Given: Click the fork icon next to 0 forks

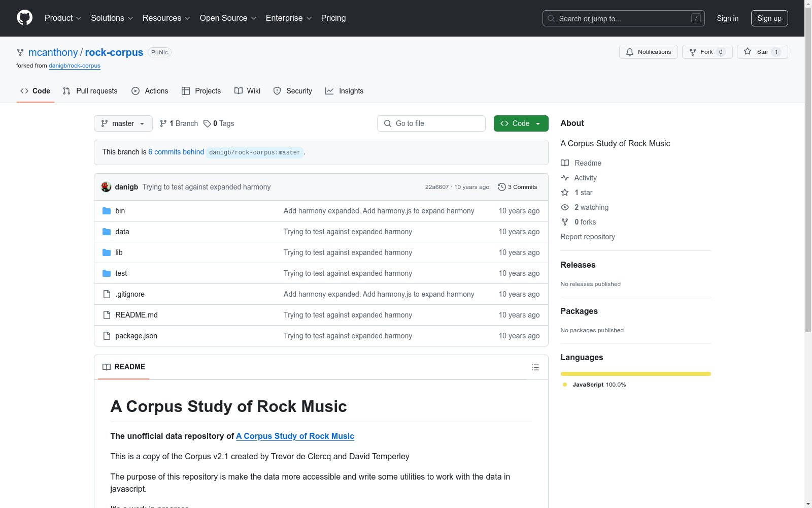Looking at the screenshot, I should pos(565,222).
